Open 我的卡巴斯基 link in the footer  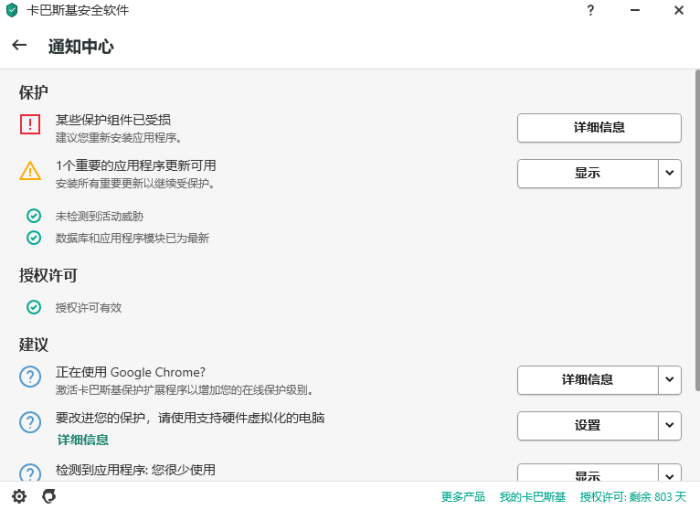533,497
